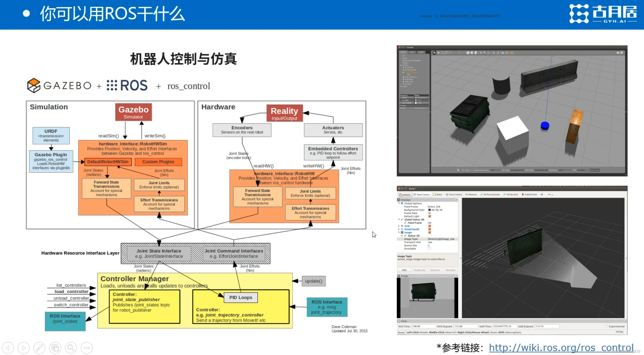This screenshot has width=644, height=355.
Task: Select the Fixed Frame value kinect_link
Action: (x=434, y=207)
